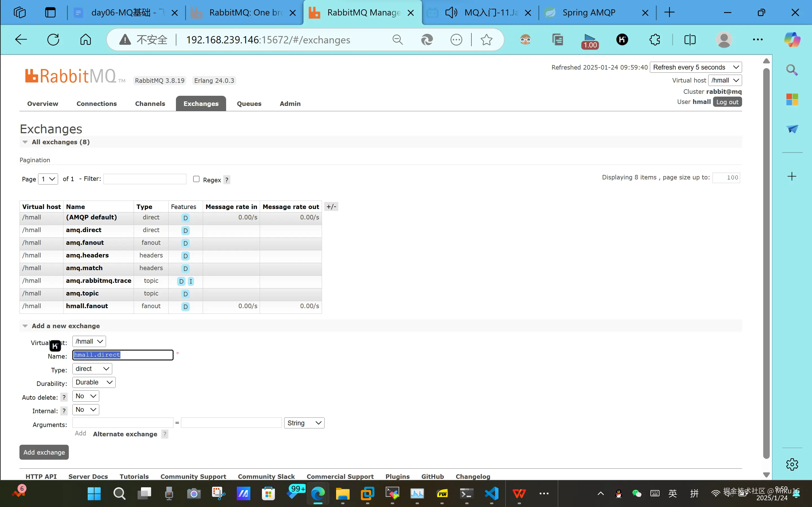The height and width of the screenshot is (507, 812).
Task: Click the Regex help question mark
Action: tap(227, 180)
